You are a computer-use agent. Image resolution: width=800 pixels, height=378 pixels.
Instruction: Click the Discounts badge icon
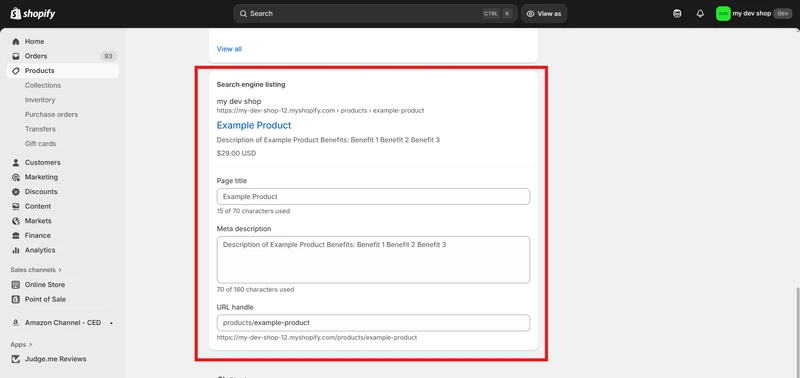pos(16,192)
